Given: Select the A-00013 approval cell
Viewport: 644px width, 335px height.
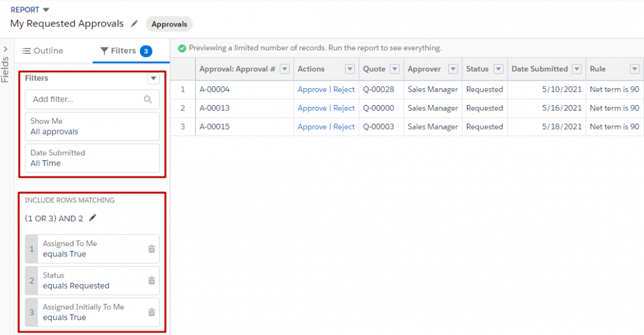Looking at the screenshot, I should point(244,108).
